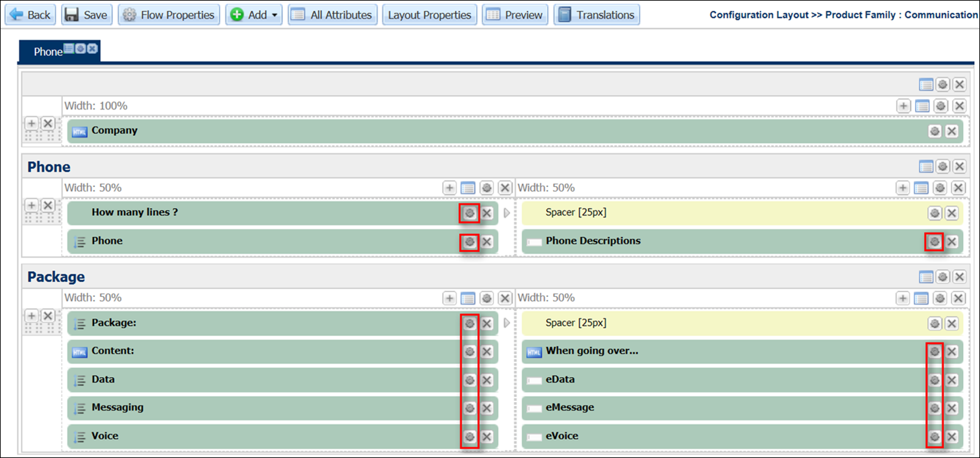This screenshot has width=980, height=458.
Task: Open the settings gear for "How many lines ?"
Action: pos(470,213)
